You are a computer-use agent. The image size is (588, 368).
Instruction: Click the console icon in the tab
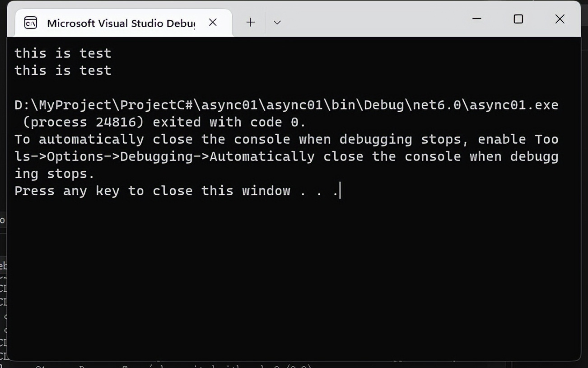coord(31,23)
